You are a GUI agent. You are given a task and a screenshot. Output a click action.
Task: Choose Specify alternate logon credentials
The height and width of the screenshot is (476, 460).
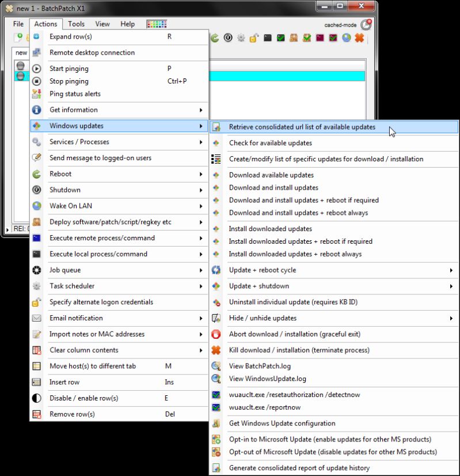(119, 302)
